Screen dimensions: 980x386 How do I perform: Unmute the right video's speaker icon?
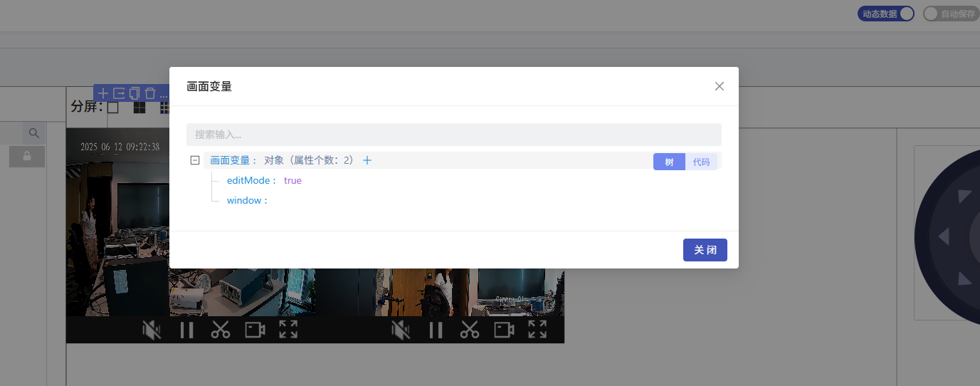click(x=401, y=330)
